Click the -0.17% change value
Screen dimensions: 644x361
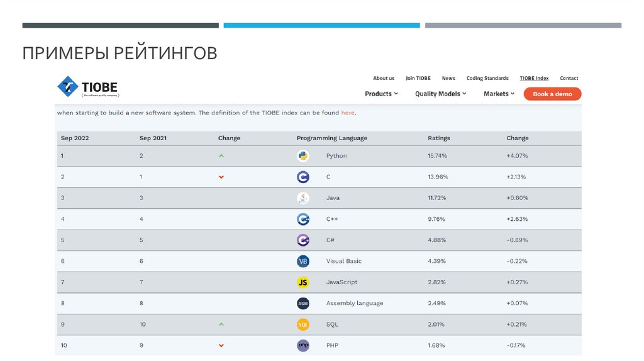click(x=516, y=345)
